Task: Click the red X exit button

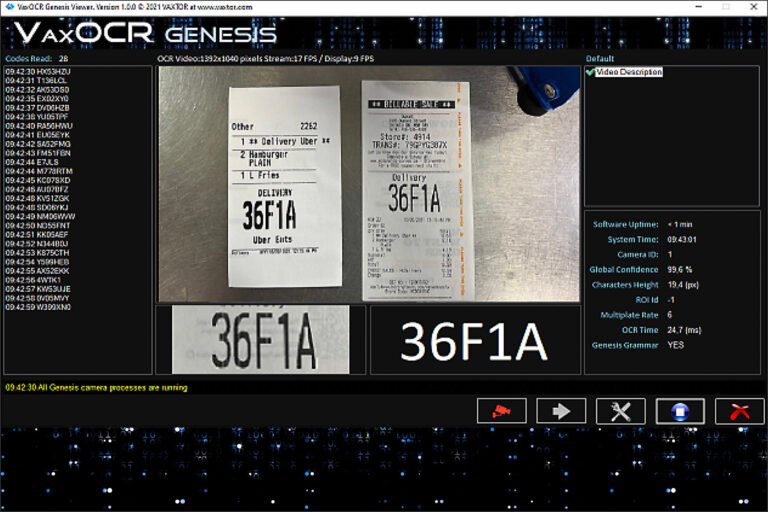Action: 740,411
